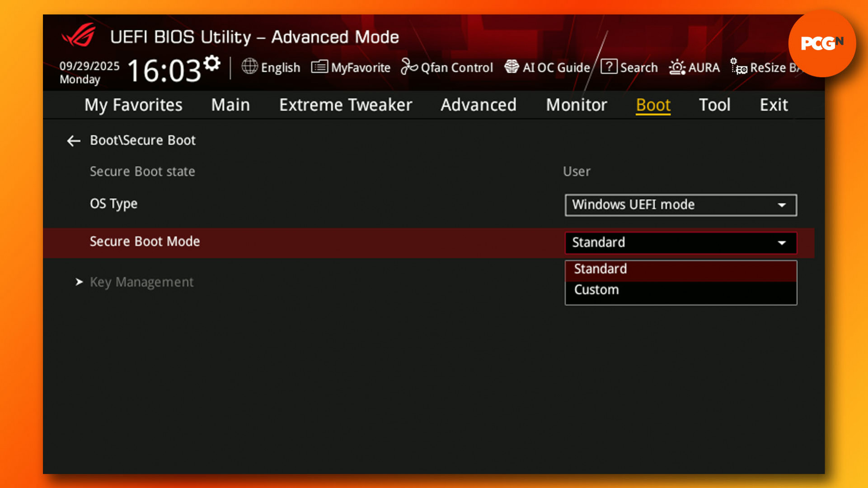
Task: Click the UEFI BIOS Utility title
Action: point(254,37)
